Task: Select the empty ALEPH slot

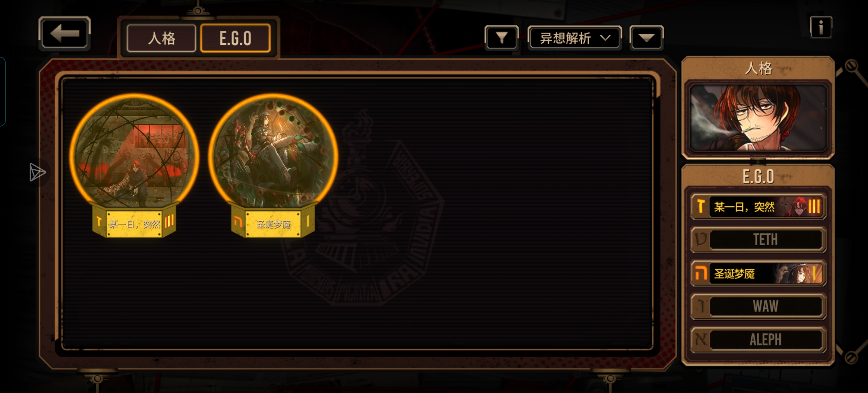Action: pos(759,340)
